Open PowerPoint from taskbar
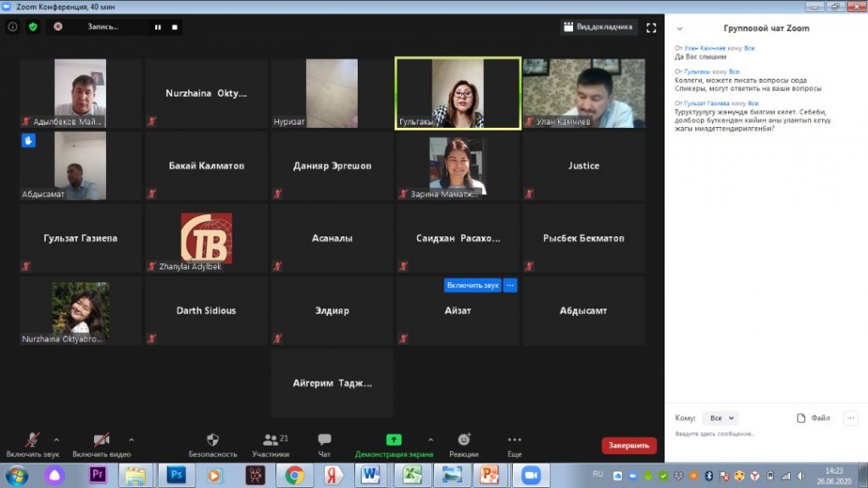 [x=489, y=475]
